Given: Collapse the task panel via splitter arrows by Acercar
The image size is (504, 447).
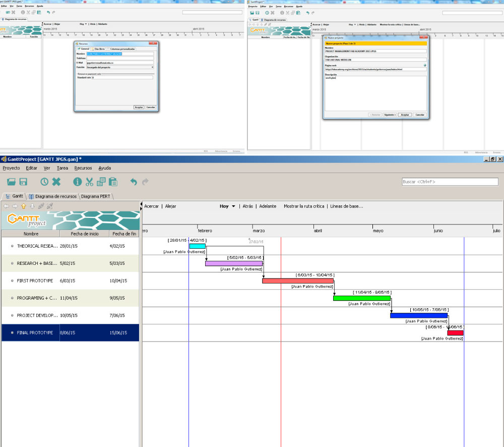Looking at the screenshot, I should point(141,204).
